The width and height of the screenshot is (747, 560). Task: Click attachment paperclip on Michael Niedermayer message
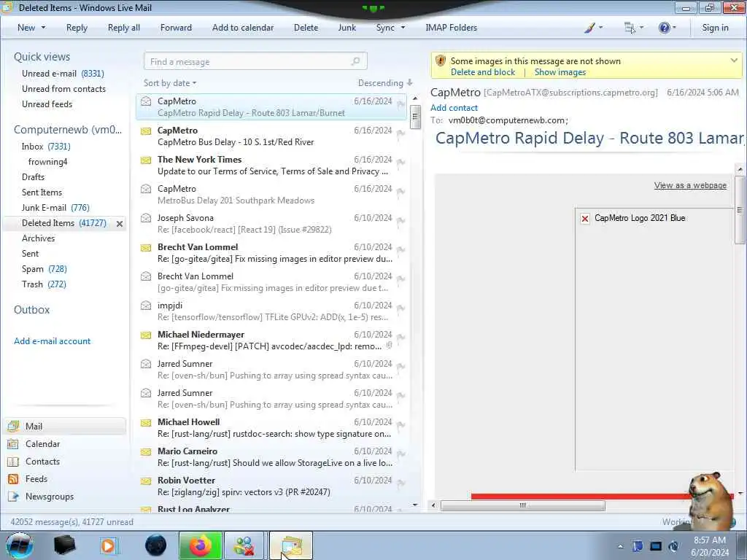[390, 346]
